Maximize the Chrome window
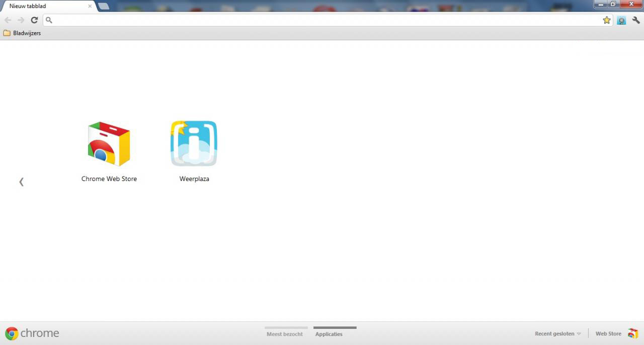Viewport: 644px width, 345px height. pos(613,4)
